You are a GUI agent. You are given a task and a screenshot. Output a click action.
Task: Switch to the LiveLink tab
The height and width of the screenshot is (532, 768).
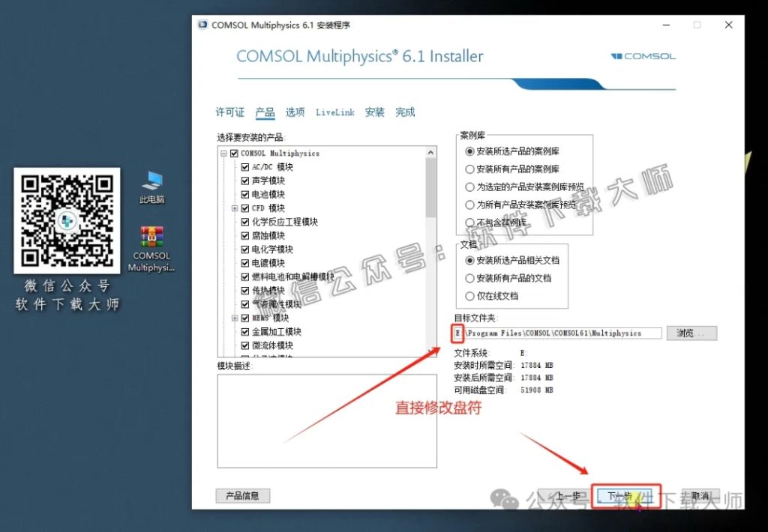click(334, 112)
